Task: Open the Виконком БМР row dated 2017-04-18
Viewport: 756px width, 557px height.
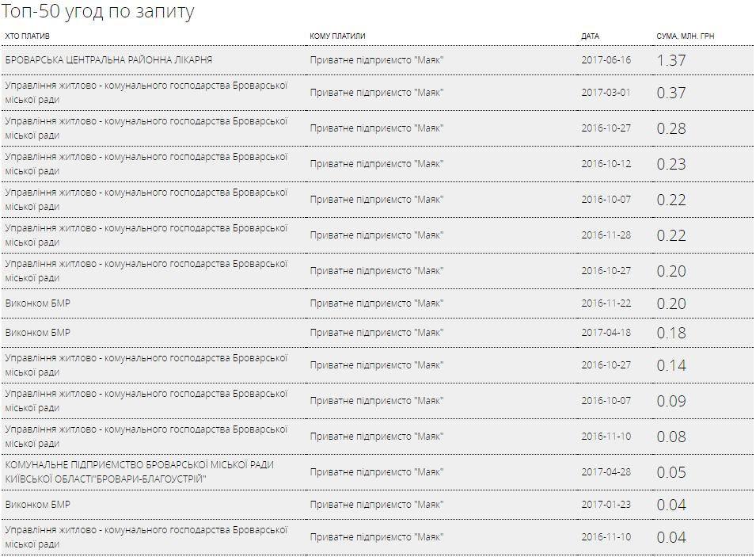Action: [377, 333]
